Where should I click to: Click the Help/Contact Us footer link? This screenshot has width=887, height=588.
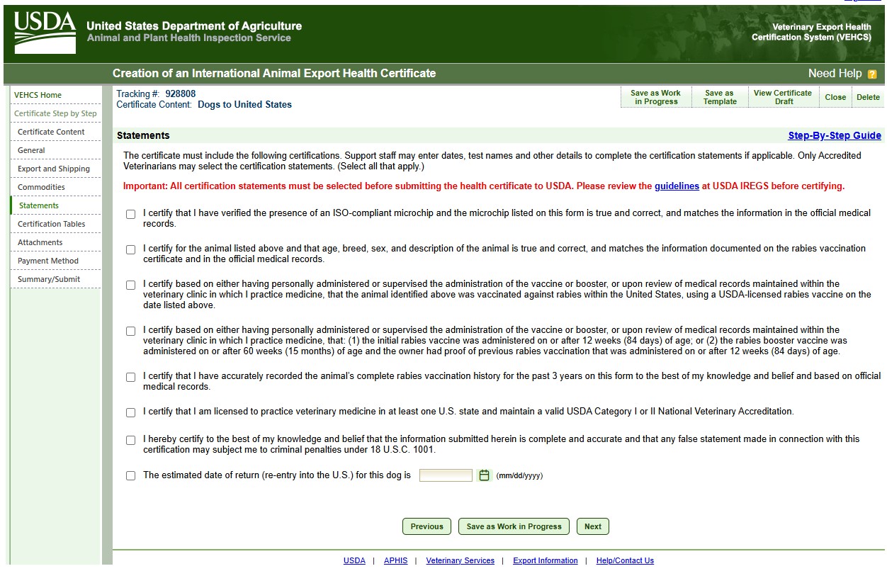(625, 560)
